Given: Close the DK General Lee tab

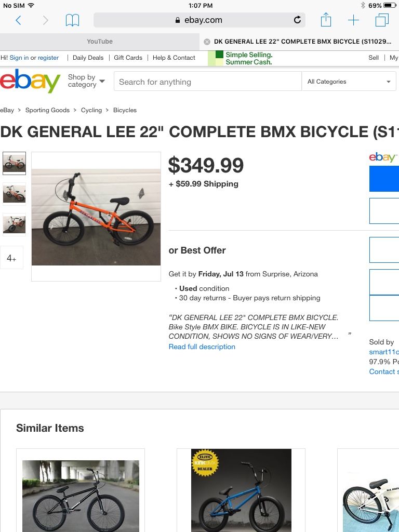Looking at the screenshot, I should tap(207, 42).
